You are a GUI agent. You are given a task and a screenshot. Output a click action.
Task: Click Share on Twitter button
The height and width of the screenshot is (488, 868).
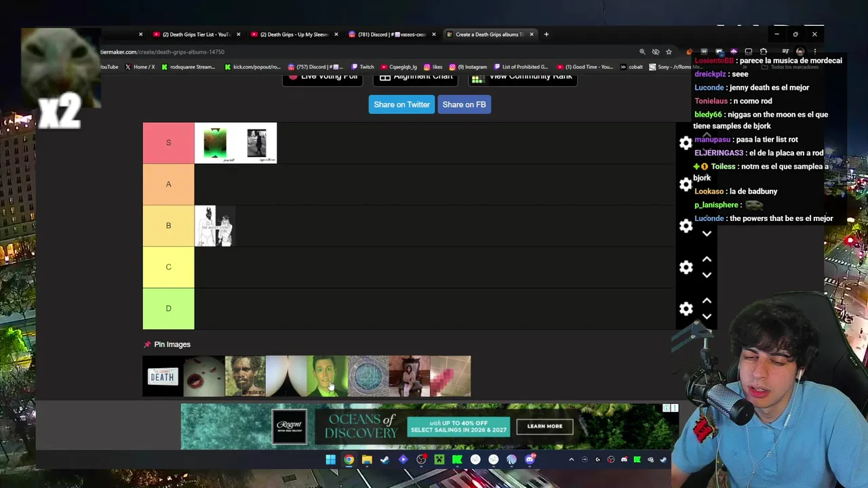[401, 104]
